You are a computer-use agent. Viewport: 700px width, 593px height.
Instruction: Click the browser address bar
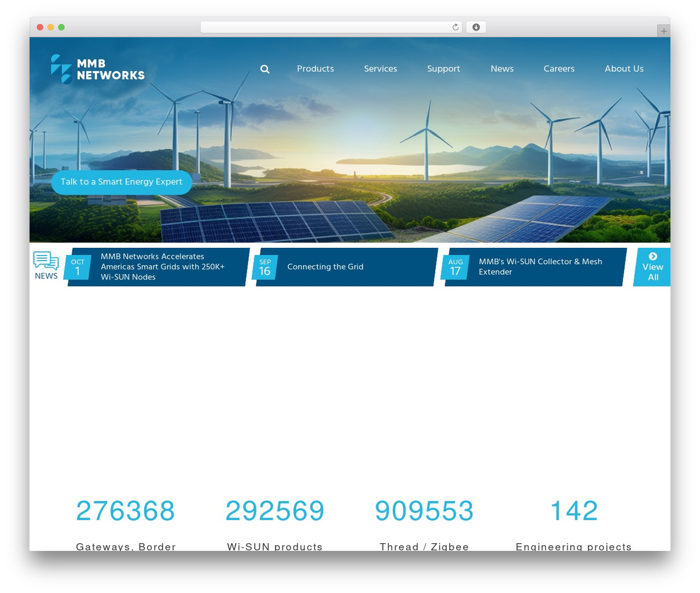click(331, 27)
